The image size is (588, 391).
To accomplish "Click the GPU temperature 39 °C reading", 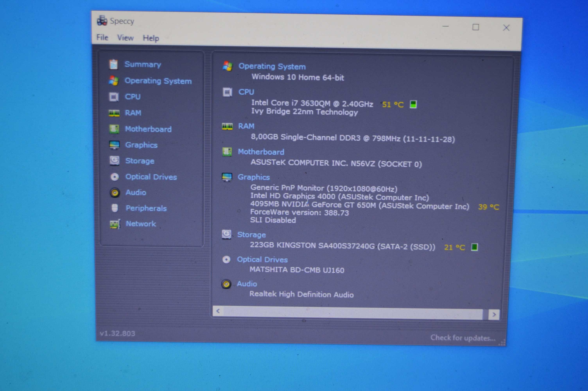I will coord(489,207).
